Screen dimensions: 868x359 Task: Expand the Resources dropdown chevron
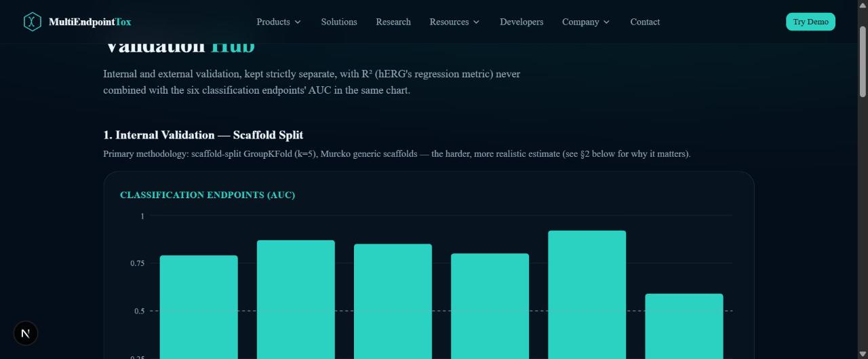tap(476, 22)
